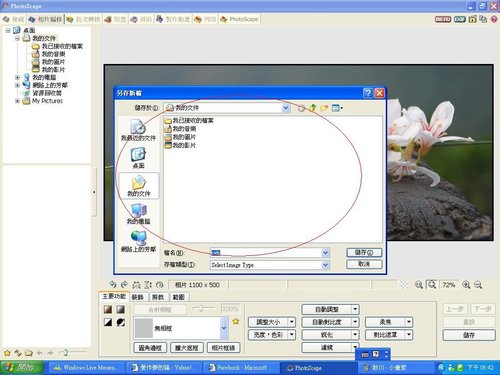Select the 範圍 region tab
Image resolution: width=500 pixels, height=375 pixels.
(179, 297)
